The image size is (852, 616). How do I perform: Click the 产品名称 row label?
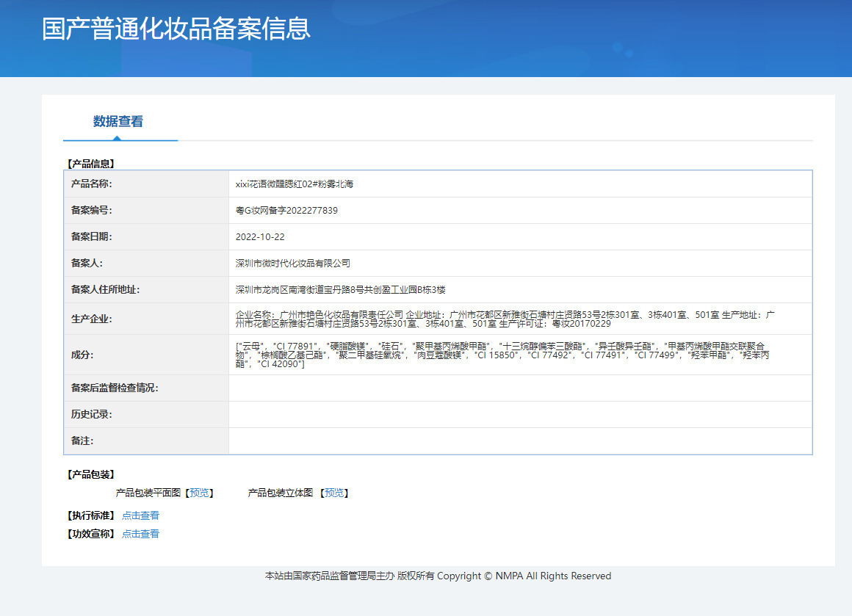pyautogui.click(x=91, y=184)
